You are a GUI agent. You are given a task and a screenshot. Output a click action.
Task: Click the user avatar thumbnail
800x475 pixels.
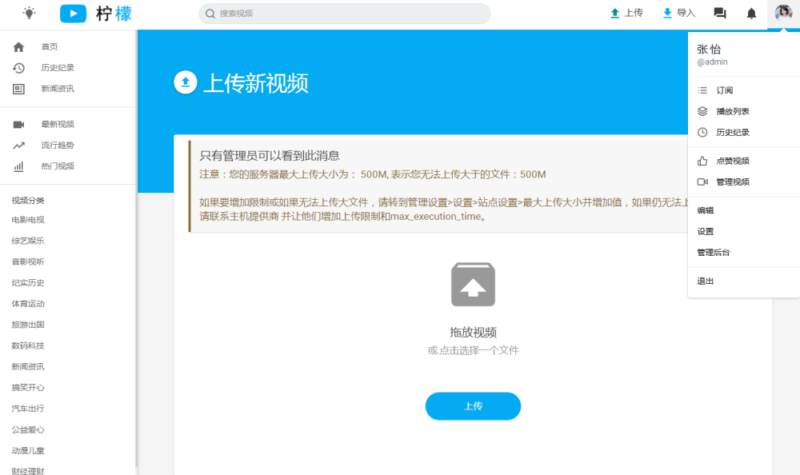(x=783, y=12)
